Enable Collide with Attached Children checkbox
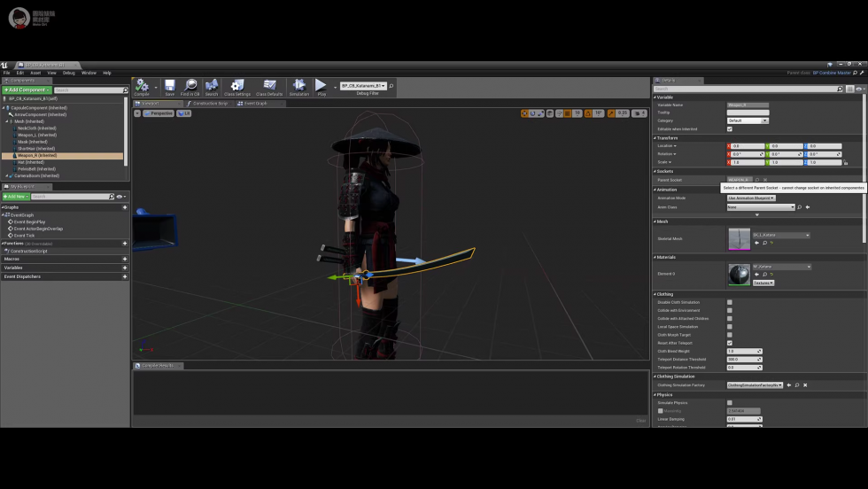 pos(730,318)
